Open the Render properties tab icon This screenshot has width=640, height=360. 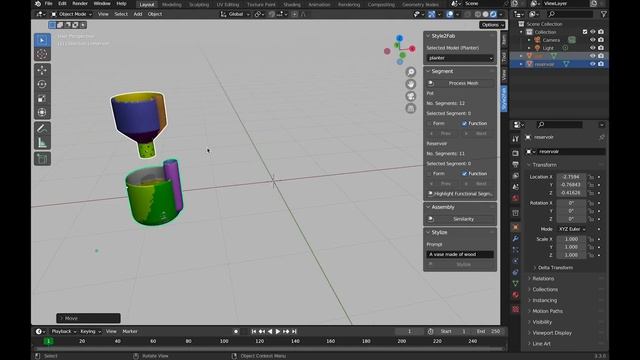pos(516,153)
